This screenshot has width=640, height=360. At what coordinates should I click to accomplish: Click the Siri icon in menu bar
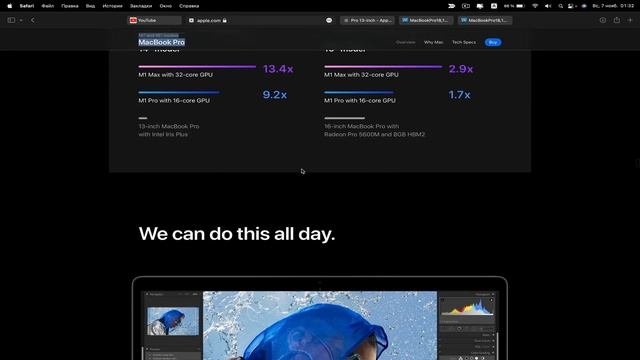click(x=584, y=6)
